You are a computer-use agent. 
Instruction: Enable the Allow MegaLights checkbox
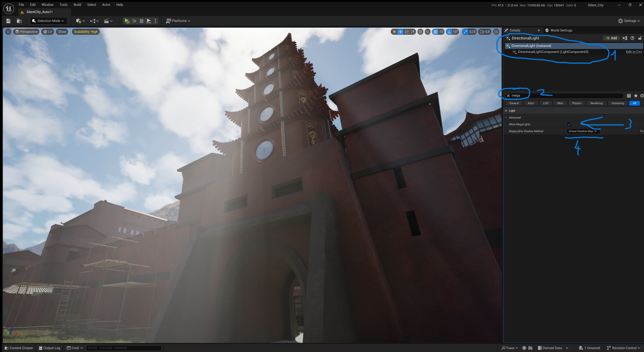click(x=569, y=124)
